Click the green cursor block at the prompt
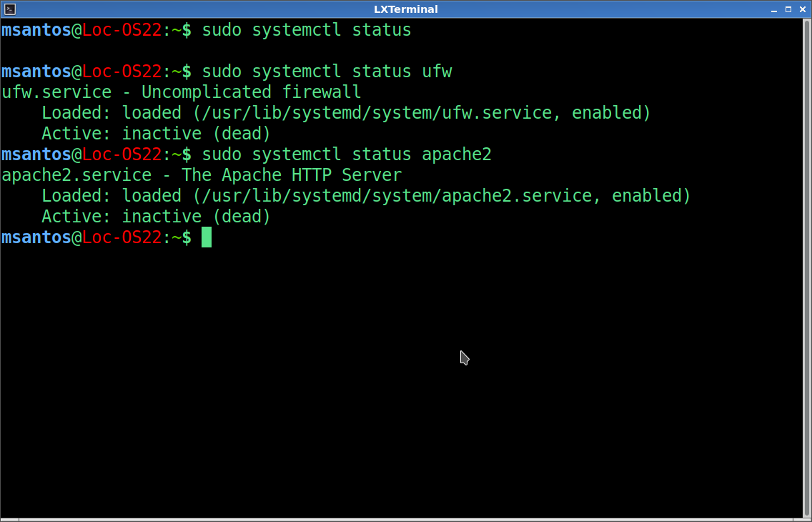 207,237
